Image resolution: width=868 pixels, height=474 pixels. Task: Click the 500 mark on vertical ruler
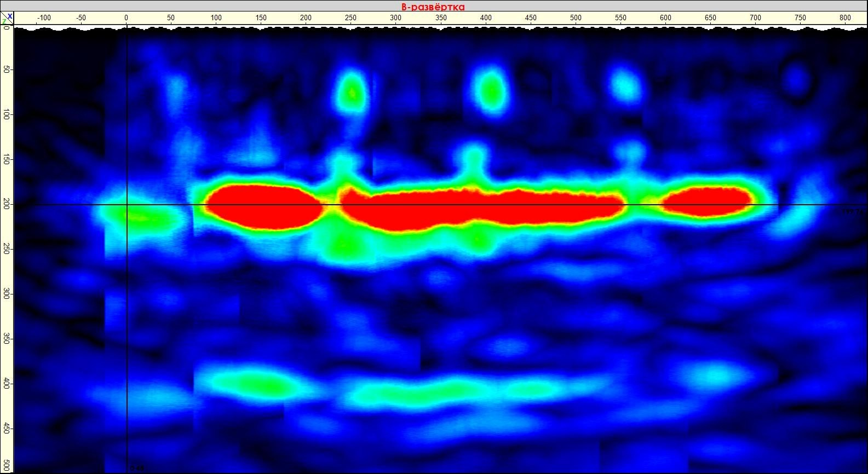pos(6,465)
